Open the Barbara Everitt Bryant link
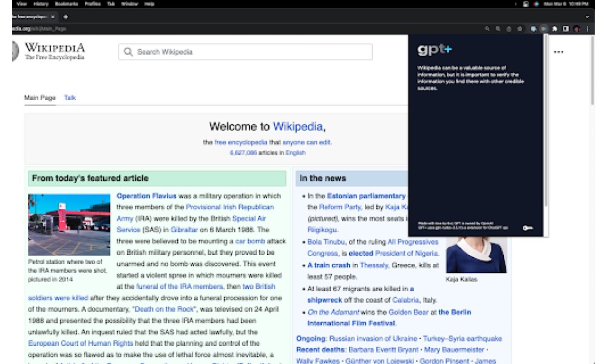 pos(383,350)
